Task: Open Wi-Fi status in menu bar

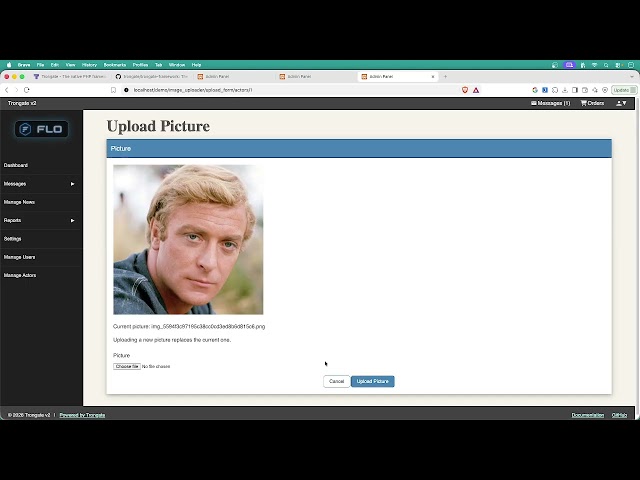Action: tap(595, 65)
